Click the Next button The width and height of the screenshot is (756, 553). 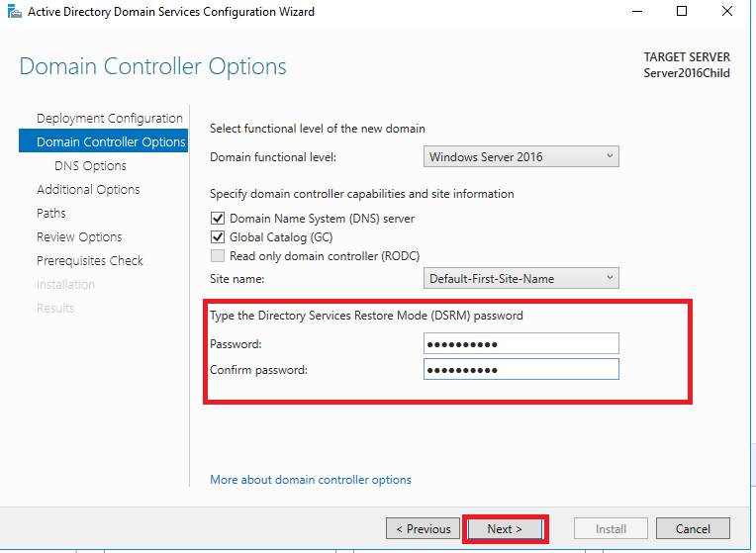pyautogui.click(x=505, y=529)
